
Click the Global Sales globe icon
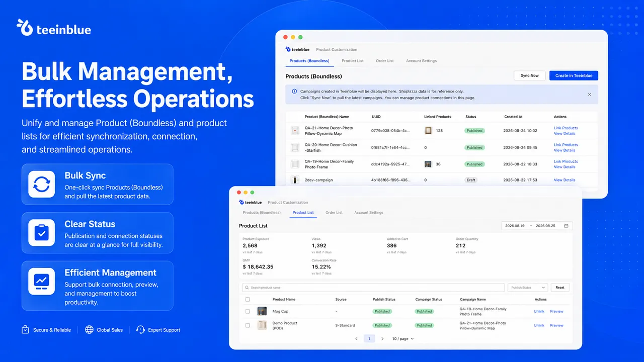point(89,330)
